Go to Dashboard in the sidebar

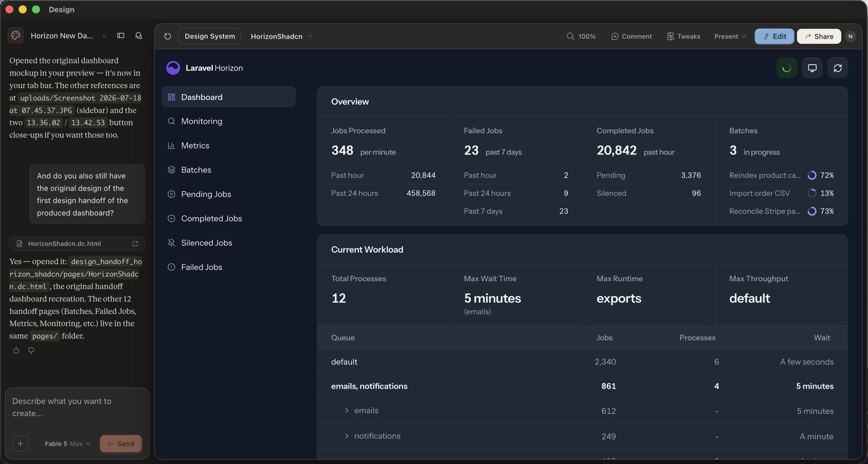229,97
